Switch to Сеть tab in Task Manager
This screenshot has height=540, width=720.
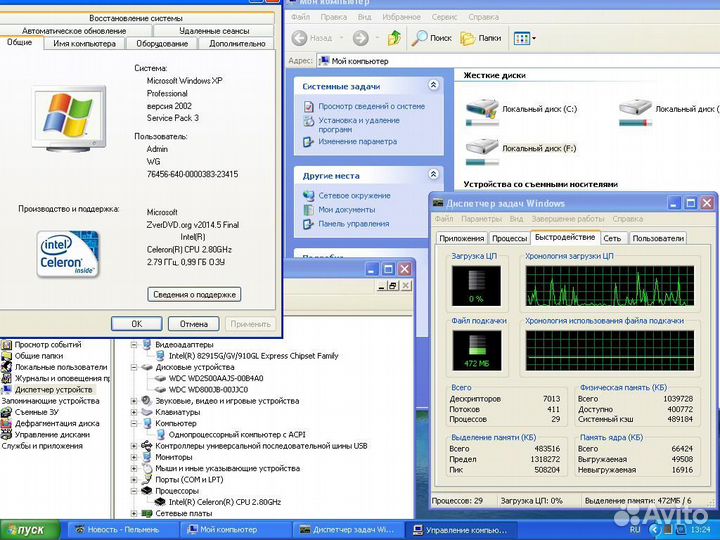[x=612, y=238]
